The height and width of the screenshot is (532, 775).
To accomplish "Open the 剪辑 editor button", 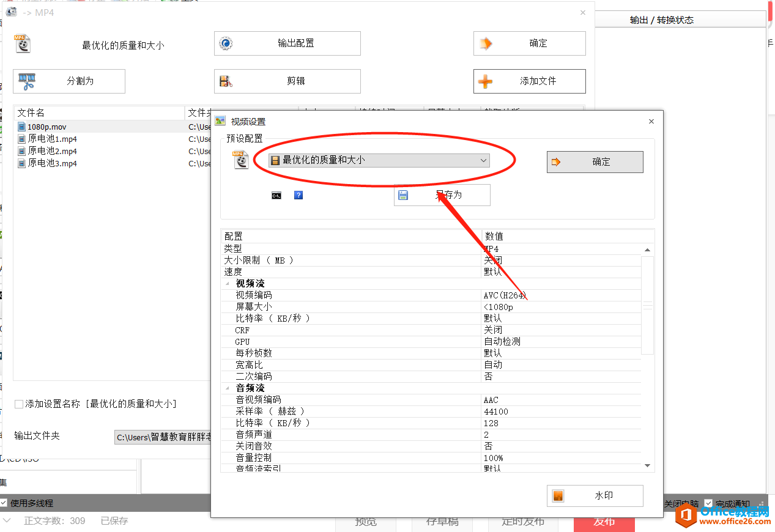I will click(x=287, y=81).
